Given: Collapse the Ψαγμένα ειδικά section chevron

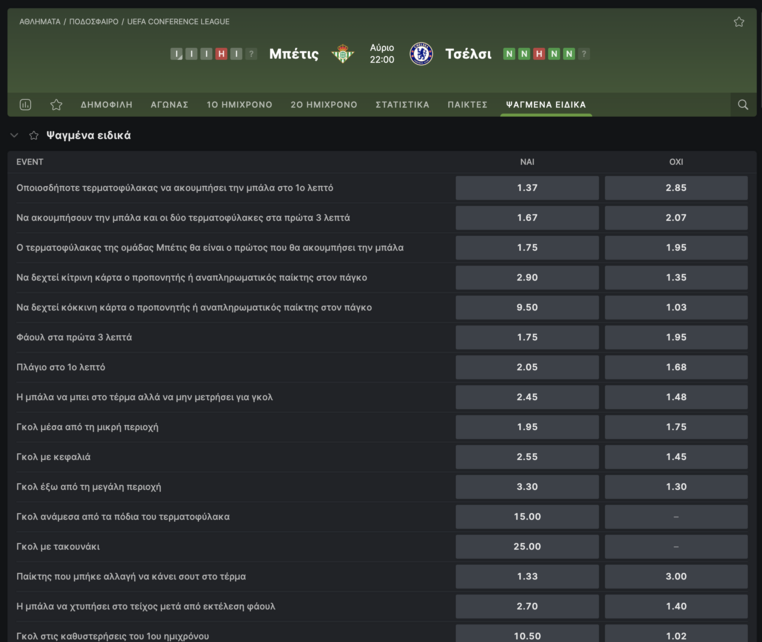Looking at the screenshot, I should pyautogui.click(x=15, y=136).
